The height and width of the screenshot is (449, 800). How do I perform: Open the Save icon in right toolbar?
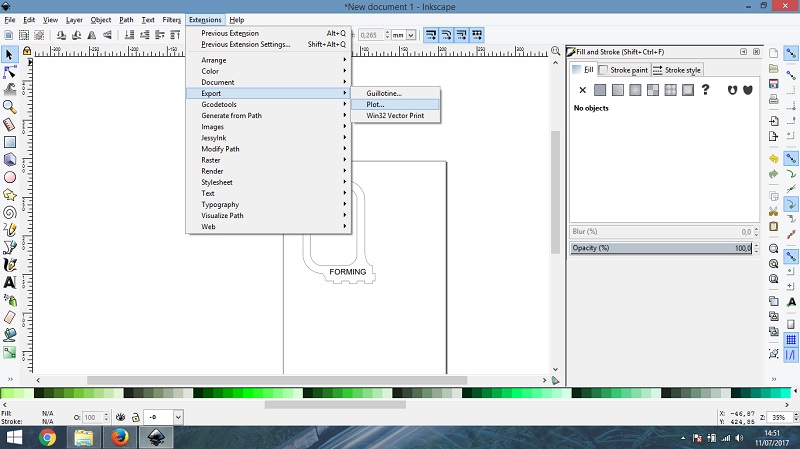point(773,84)
